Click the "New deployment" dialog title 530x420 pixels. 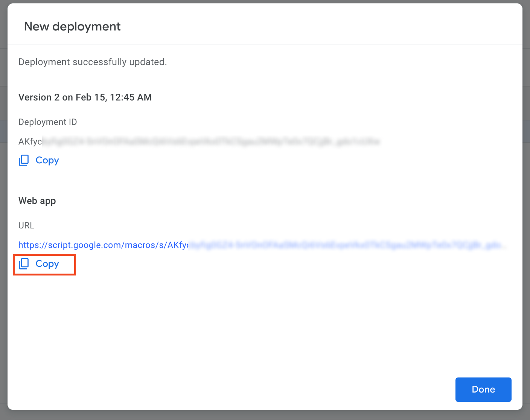tap(72, 26)
